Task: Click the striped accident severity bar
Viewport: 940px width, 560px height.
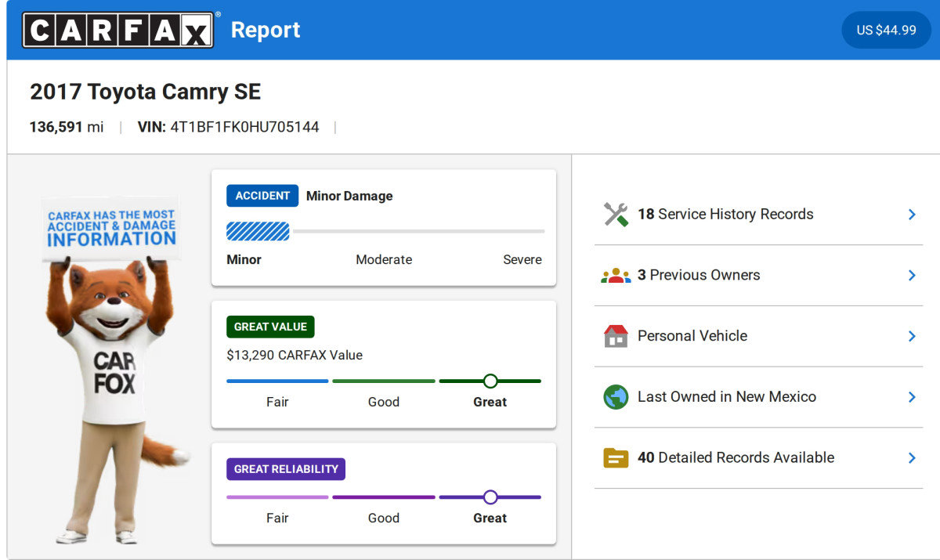Action: (x=258, y=231)
